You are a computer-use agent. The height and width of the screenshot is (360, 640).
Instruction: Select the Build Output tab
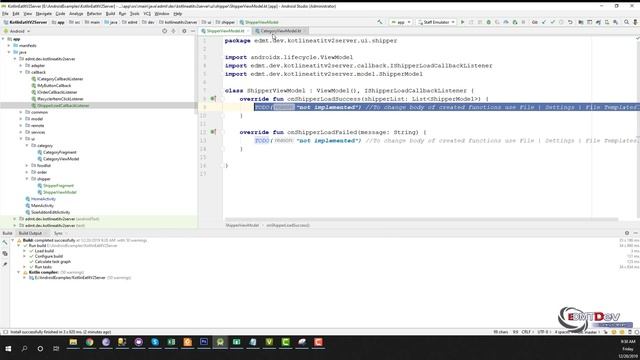pos(30,233)
